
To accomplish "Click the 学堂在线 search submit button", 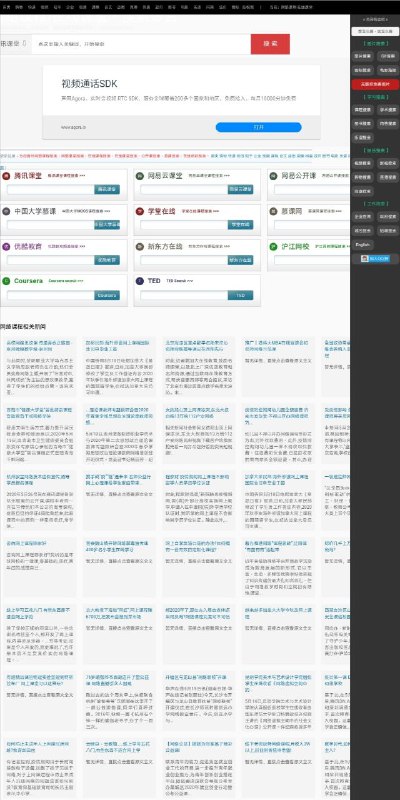I will pyautogui.click(x=240, y=224).
